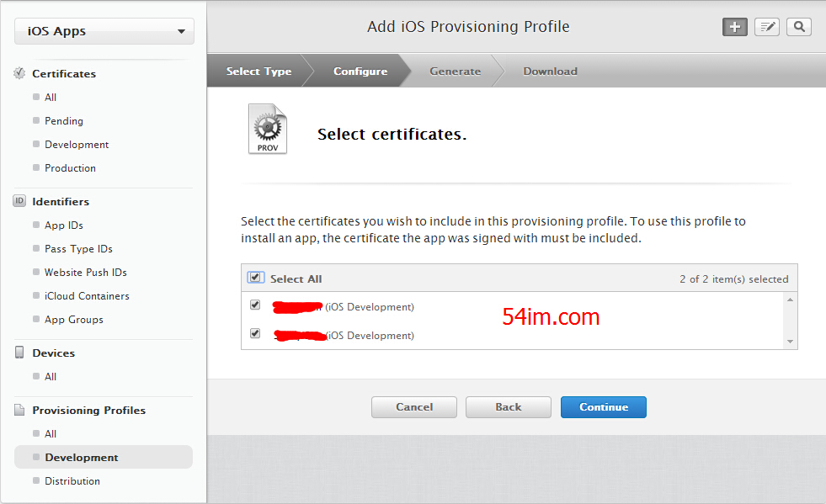Screen dimensions: 826x504
Task: Click the '2 of 2 item(s) selected' text
Action: coord(734,279)
